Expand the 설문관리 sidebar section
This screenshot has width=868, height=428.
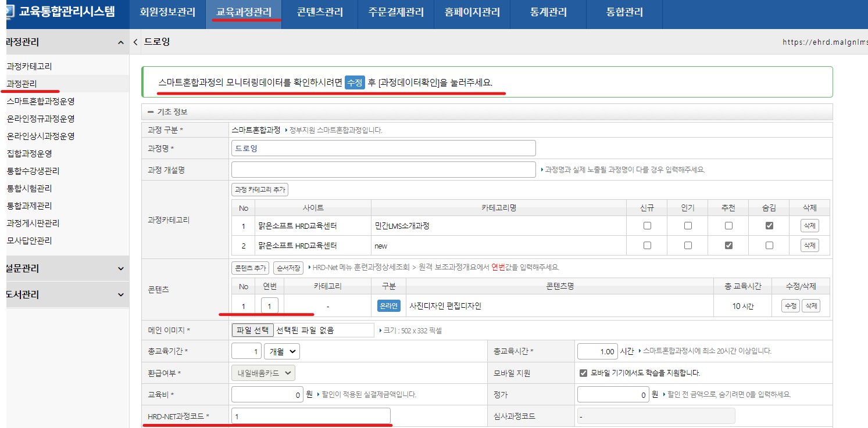click(120, 268)
